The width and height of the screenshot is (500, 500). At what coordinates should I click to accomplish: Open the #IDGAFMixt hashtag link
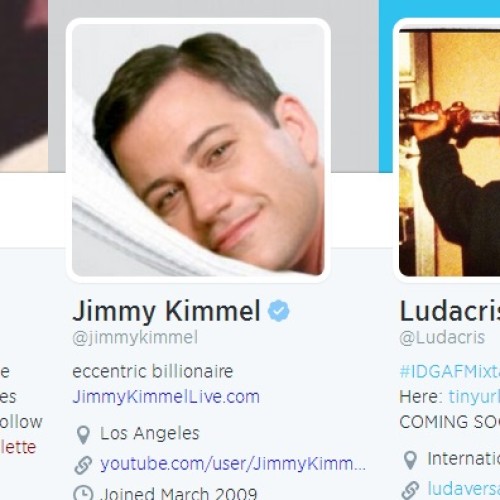(x=450, y=371)
